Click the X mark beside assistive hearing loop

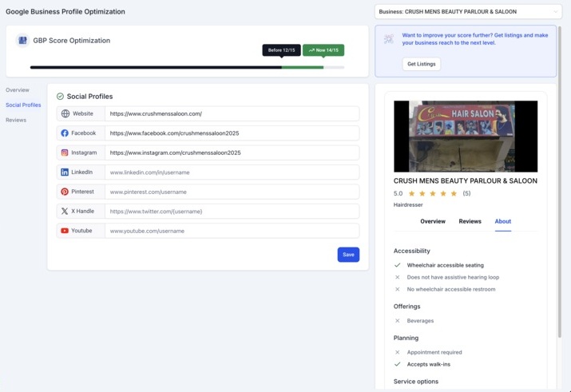[397, 277]
